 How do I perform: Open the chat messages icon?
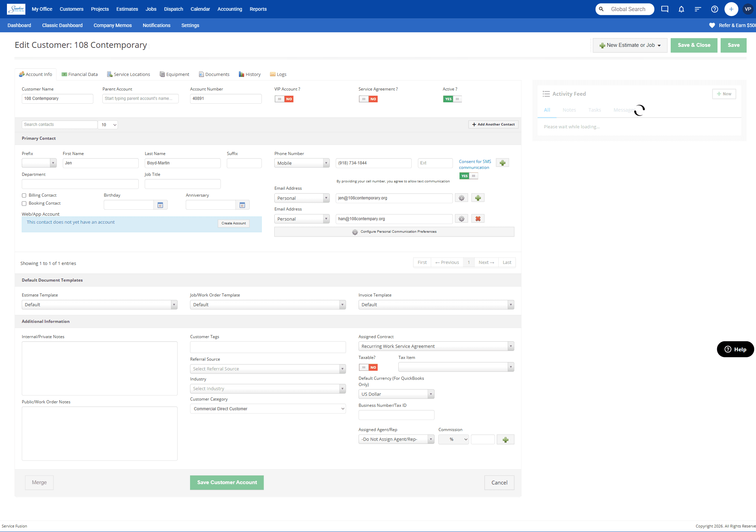(664, 9)
